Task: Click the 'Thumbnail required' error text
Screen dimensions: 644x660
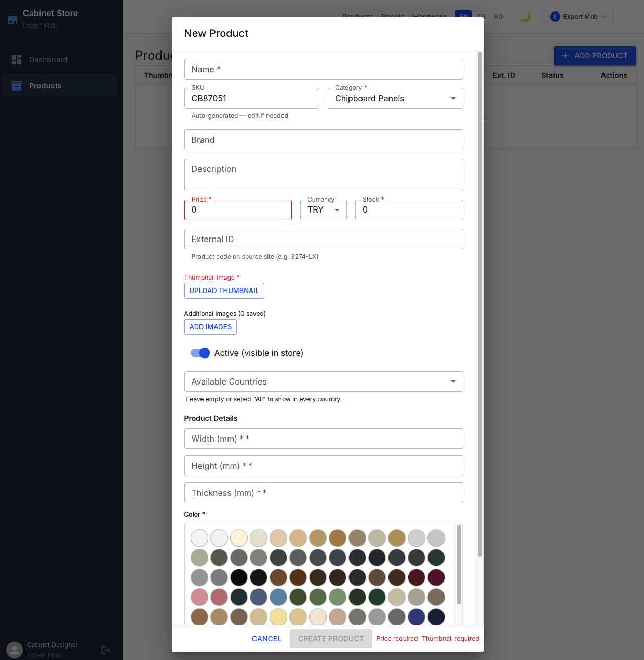Action: click(450, 639)
